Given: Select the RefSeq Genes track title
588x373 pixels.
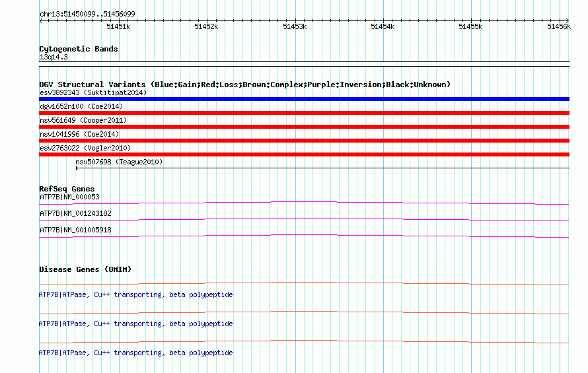Looking at the screenshot, I should 67,189.
